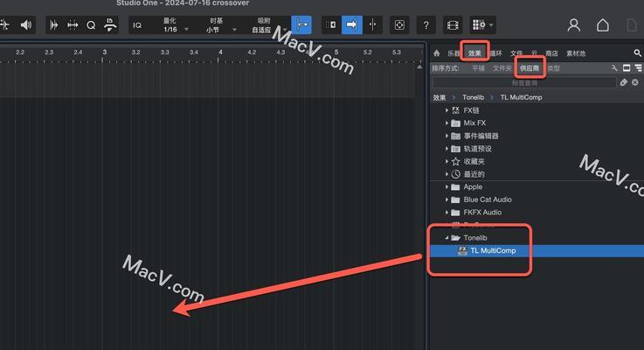
Task: Expand the 最近的 recent item
Action: 447,174
